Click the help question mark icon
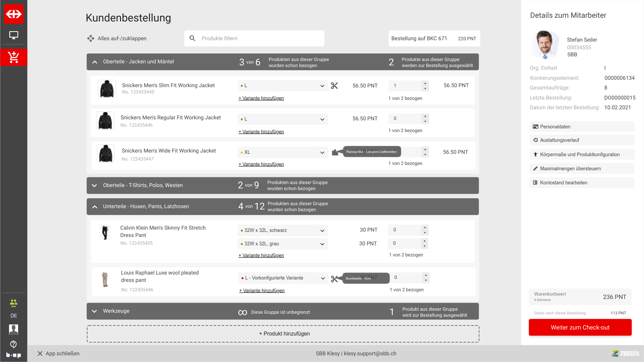The height and width of the screenshot is (362, 644). click(13, 344)
